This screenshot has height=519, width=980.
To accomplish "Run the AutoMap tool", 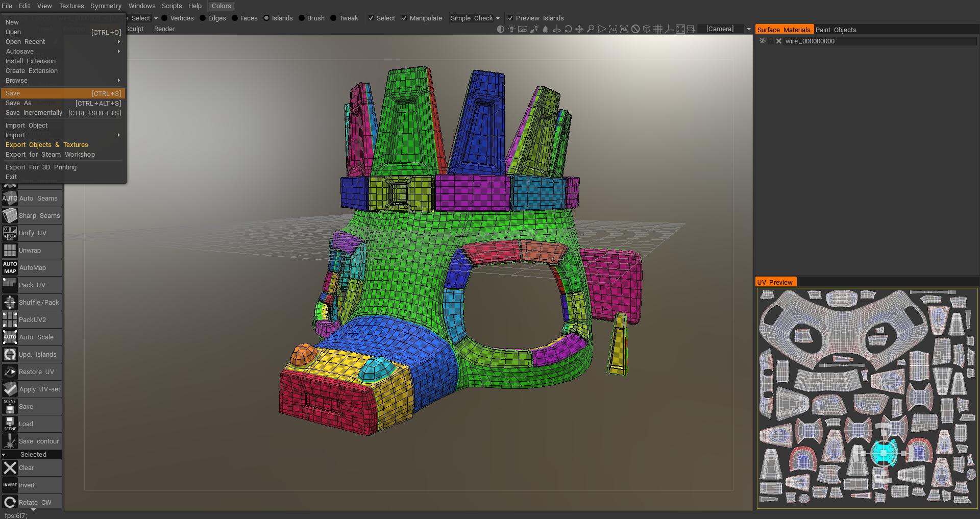I will [32, 268].
